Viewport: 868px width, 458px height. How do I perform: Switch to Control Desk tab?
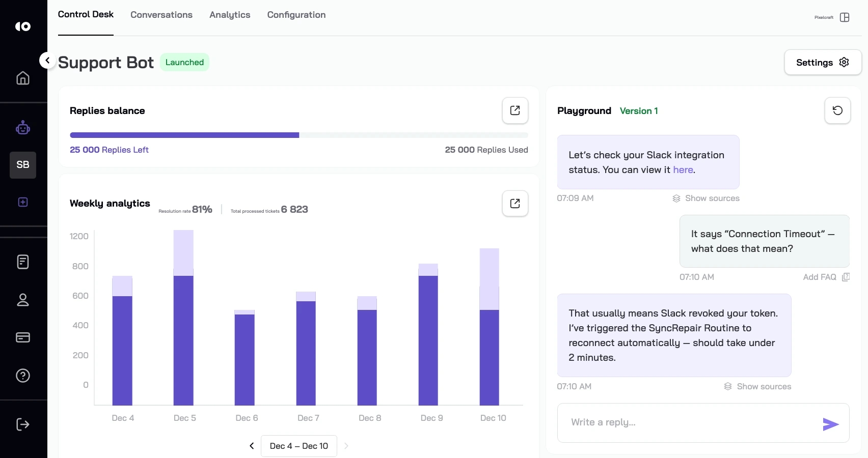click(x=86, y=15)
